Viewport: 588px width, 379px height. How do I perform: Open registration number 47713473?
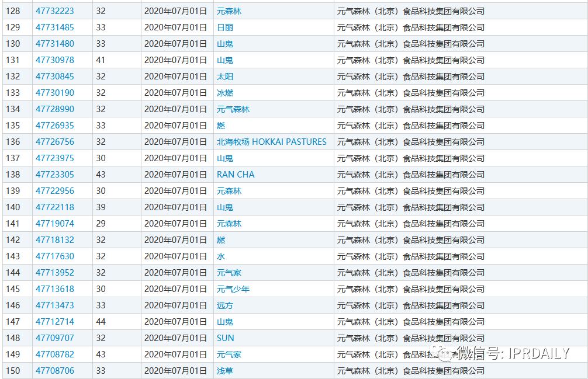[55, 305]
